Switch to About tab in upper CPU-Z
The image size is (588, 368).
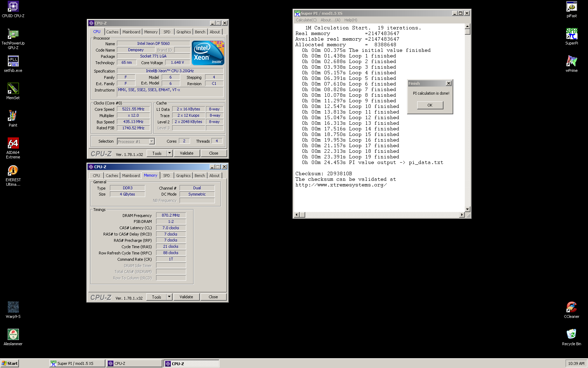point(215,32)
